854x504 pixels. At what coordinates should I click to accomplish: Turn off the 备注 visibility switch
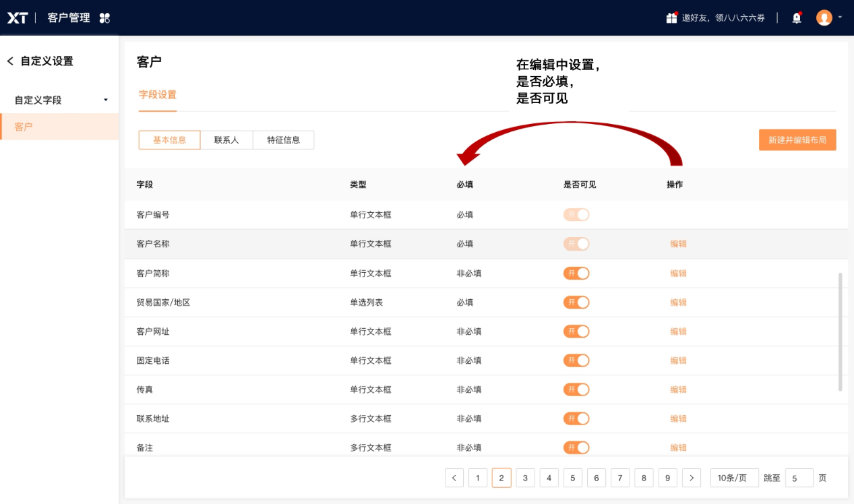[576, 447]
